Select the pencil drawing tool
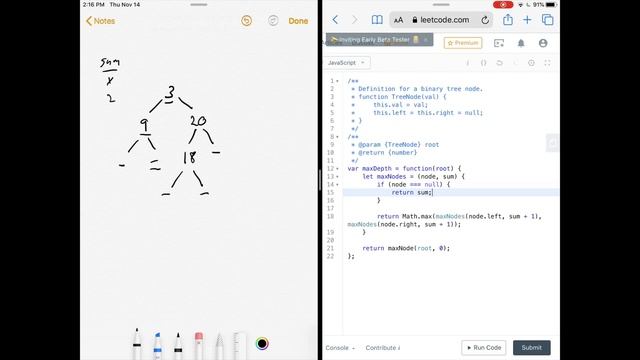The height and width of the screenshot is (360, 640). click(x=178, y=345)
